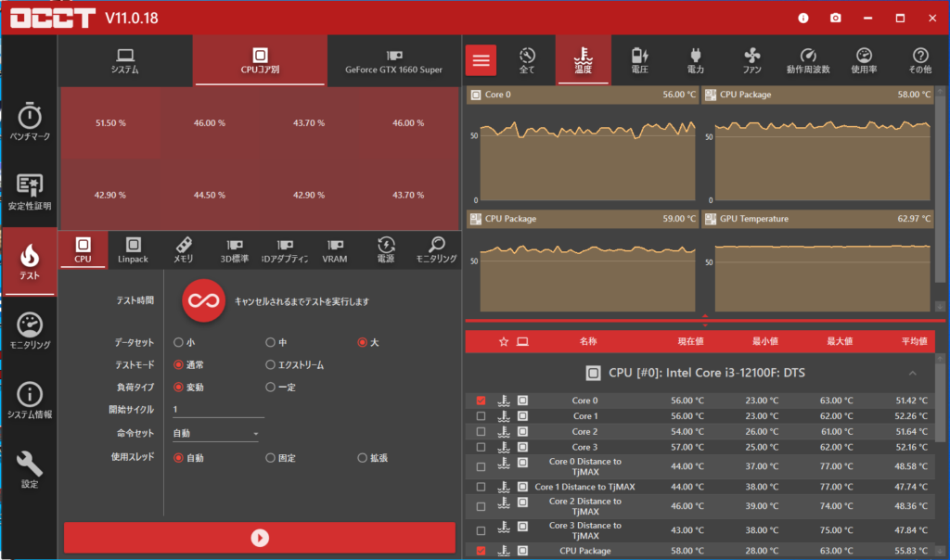Click the Core 0 Distance to TjMAX row
The height and width of the screenshot is (560, 950).
(x=700, y=466)
